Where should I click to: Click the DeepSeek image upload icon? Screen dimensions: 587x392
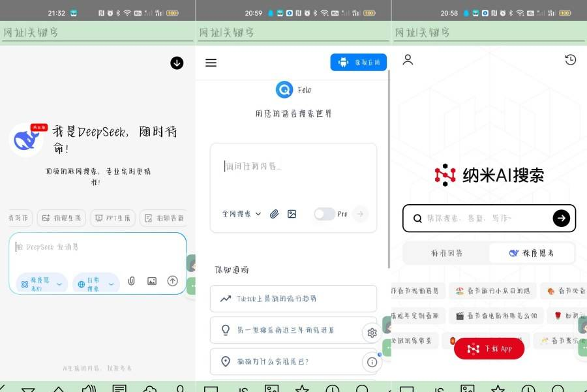[152, 281]
